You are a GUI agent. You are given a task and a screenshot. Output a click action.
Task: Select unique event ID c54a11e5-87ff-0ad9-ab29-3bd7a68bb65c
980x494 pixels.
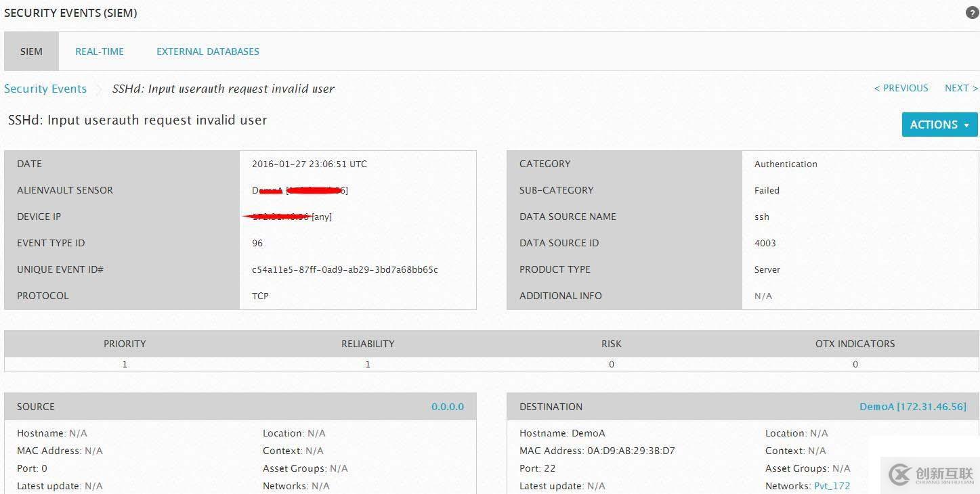click(x=345, y=269)
